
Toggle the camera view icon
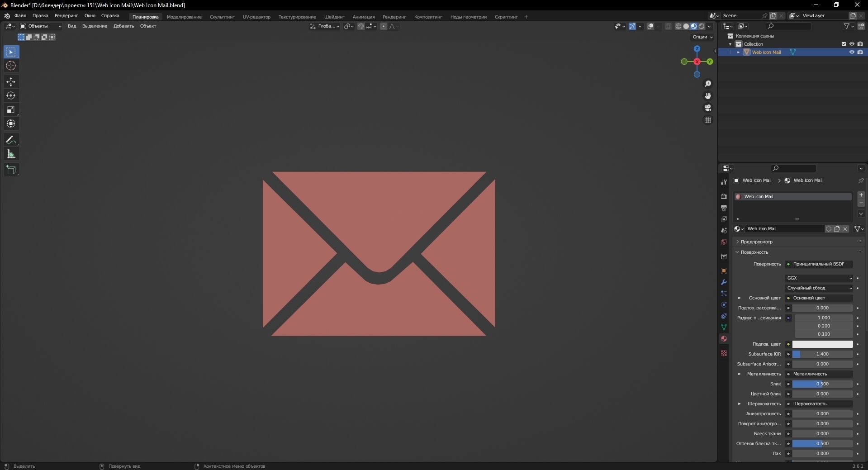[708, 108]
